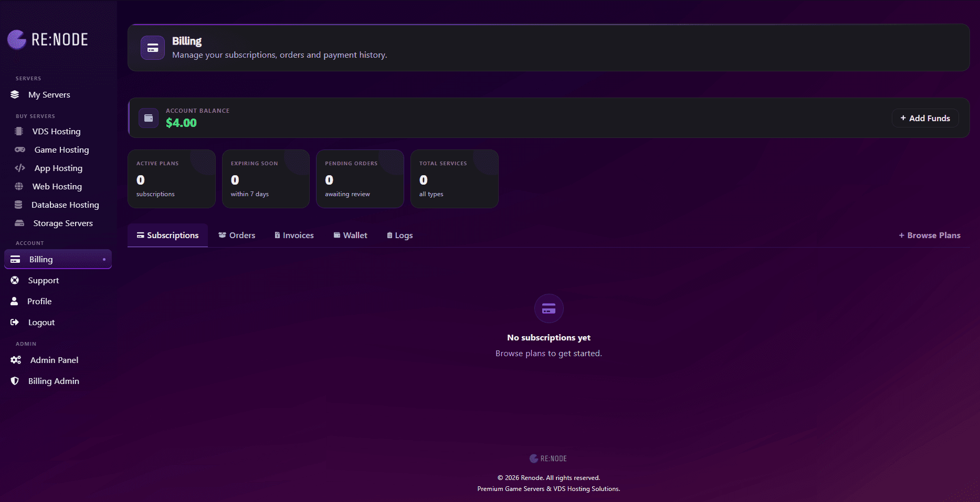980x502 pixels.
Task: Click the VDS Hosting chip icon
Action: pos(19,131)
